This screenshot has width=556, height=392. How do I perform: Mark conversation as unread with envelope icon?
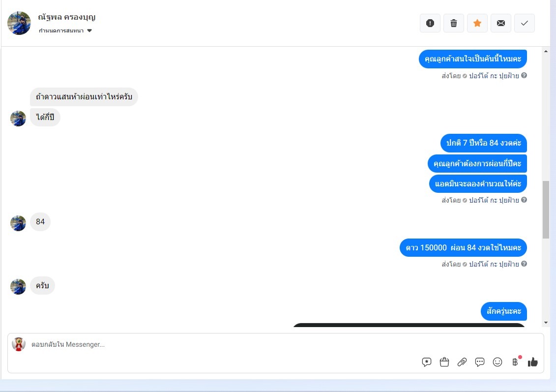tap(500, 24)
